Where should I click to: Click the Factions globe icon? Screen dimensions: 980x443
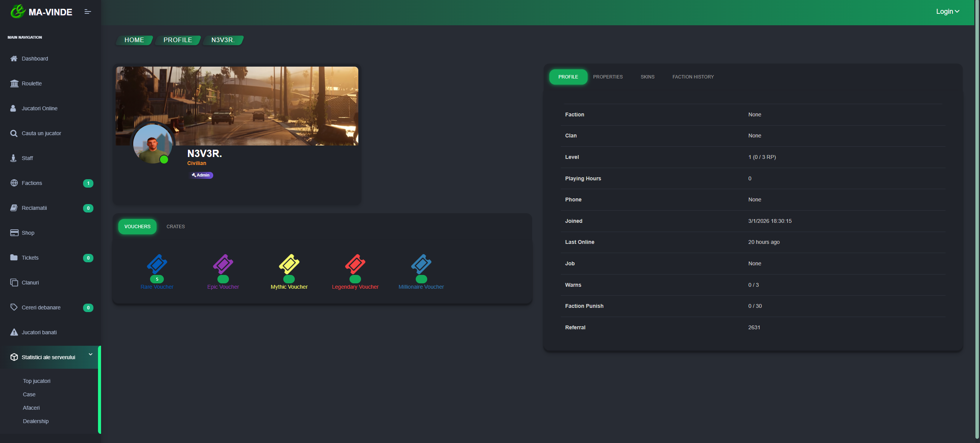[14, 183]
